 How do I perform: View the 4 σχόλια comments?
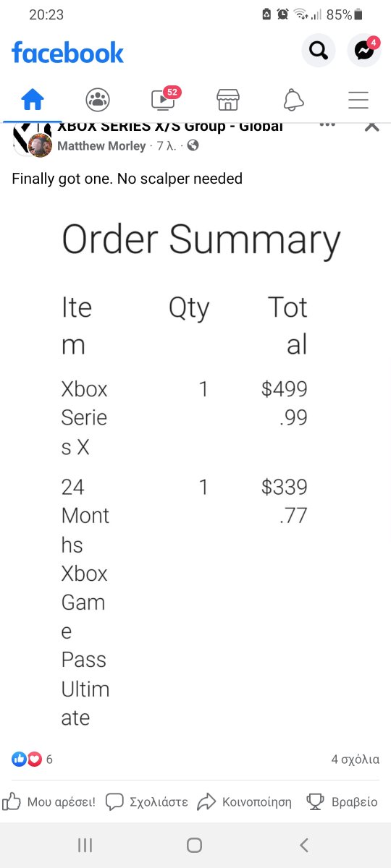coord(355,759)
